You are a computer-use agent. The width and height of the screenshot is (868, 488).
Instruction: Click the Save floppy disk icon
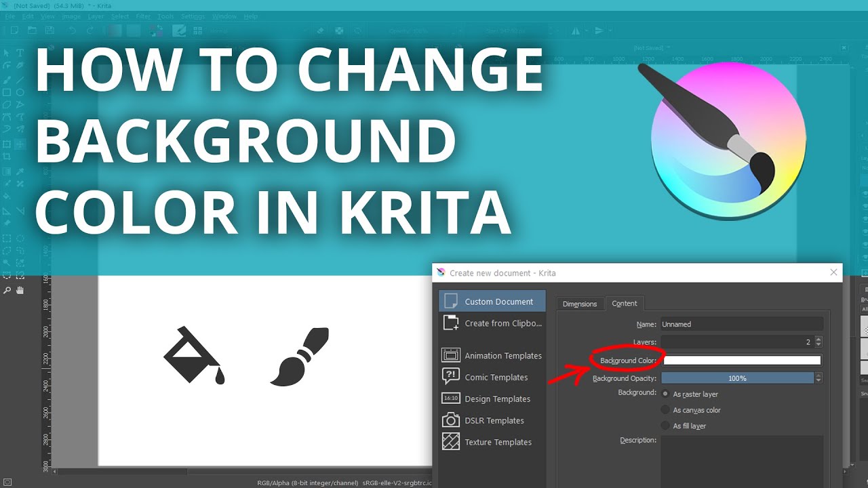coord(50,30)
